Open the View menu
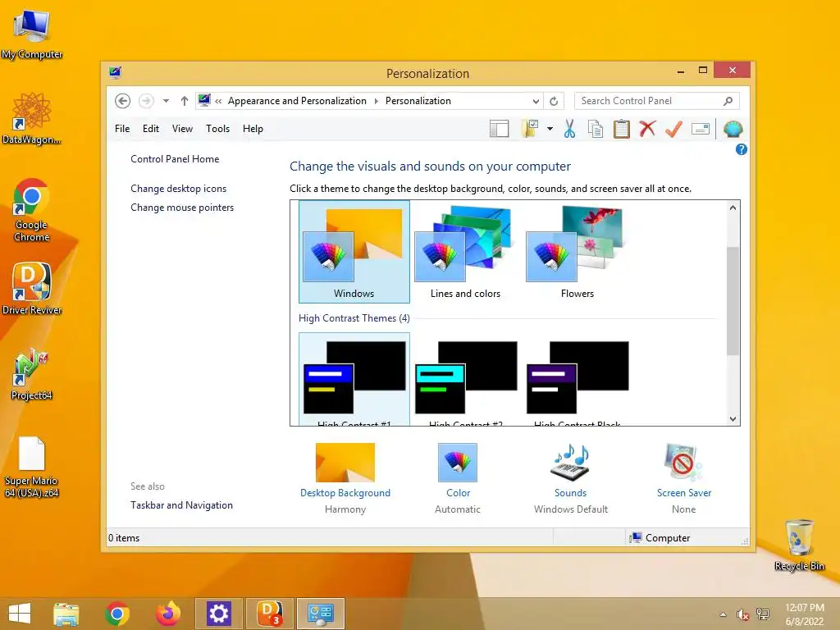This screenshot has height=630, width=840. (182, 129)
